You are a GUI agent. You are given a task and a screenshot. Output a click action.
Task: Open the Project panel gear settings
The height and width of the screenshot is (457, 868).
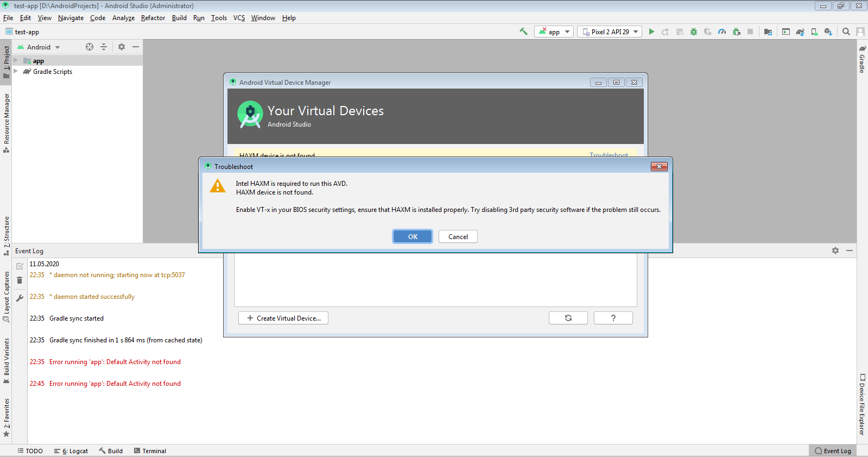tap(122, 47)
